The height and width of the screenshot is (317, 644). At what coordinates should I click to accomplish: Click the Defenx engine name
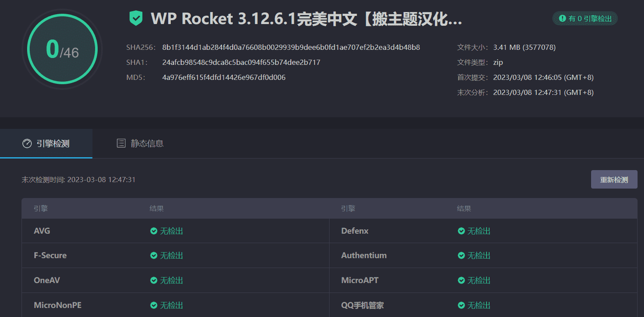click(355, 231)
